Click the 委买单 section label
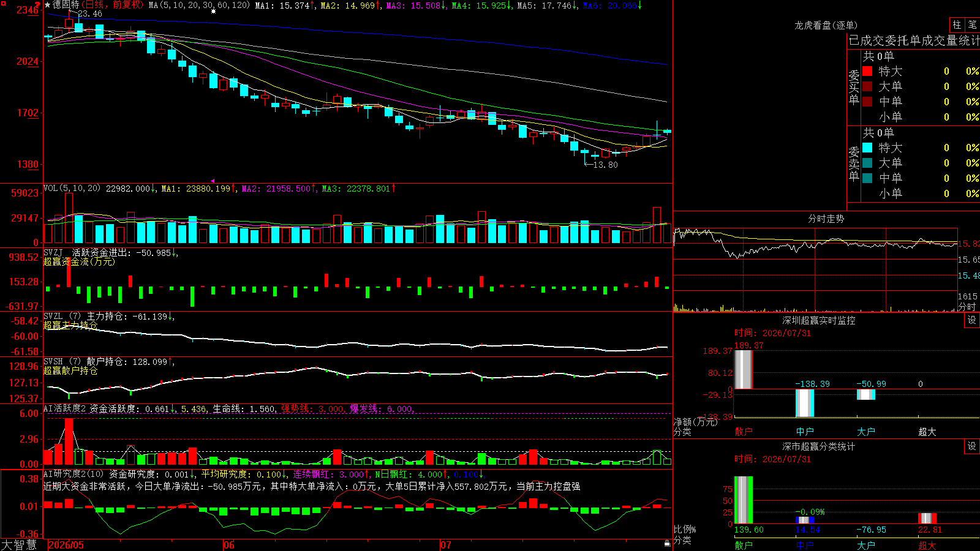This screenshot has width=980, height=551. [854, 87]
